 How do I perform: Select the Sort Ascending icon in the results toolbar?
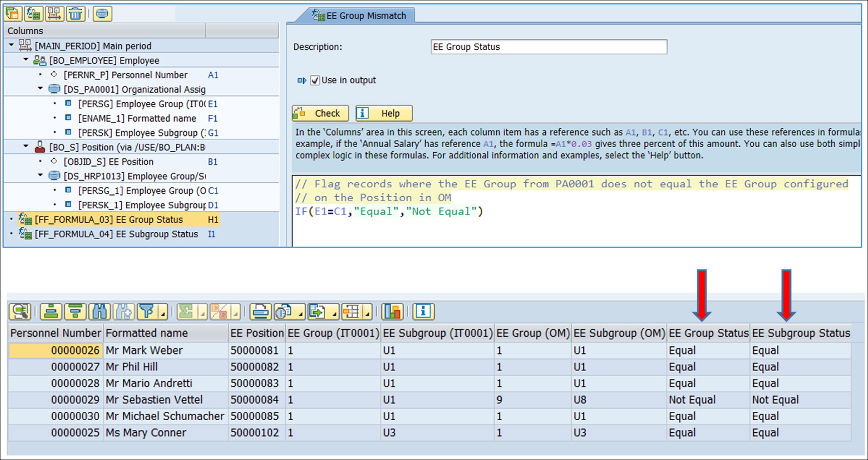point(50,311)
